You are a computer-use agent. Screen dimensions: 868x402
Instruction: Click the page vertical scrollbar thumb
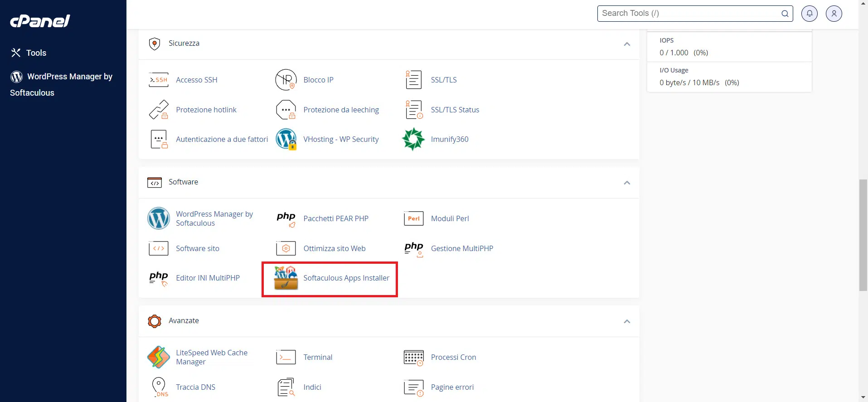[863, 235]
